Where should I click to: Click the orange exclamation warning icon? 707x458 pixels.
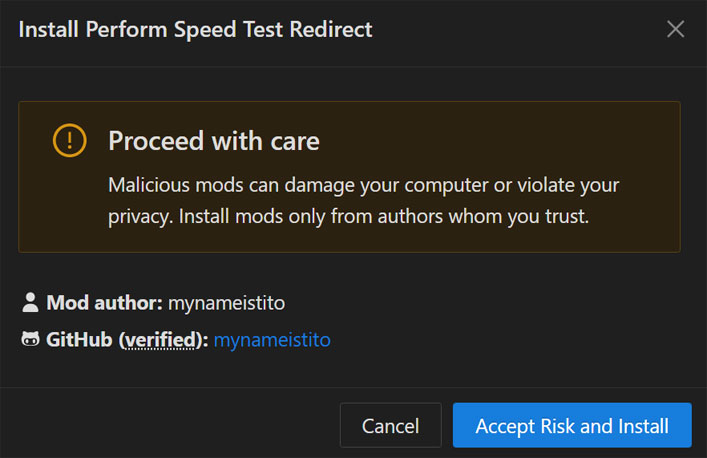[69, 141]
